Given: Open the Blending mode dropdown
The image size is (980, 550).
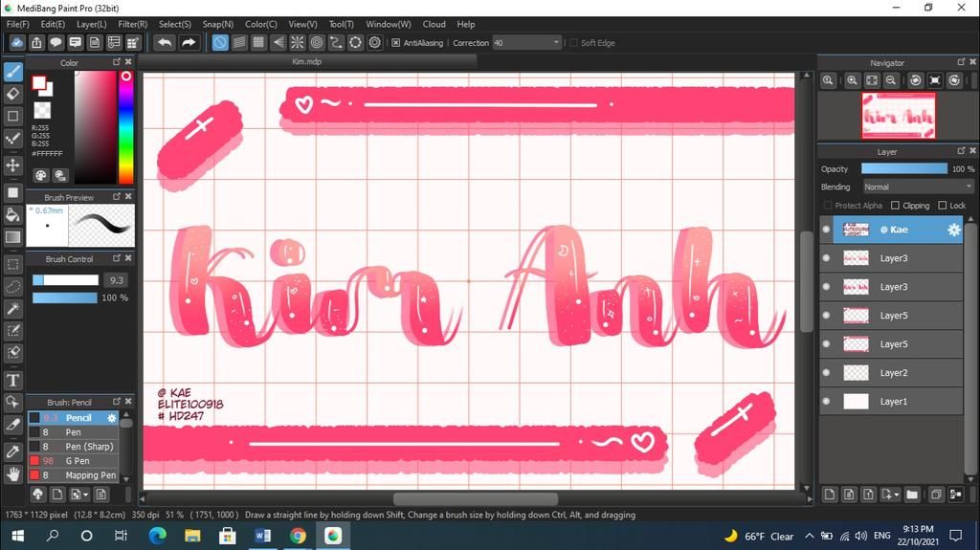Looking at the screenshot, I should click(918, 187).
